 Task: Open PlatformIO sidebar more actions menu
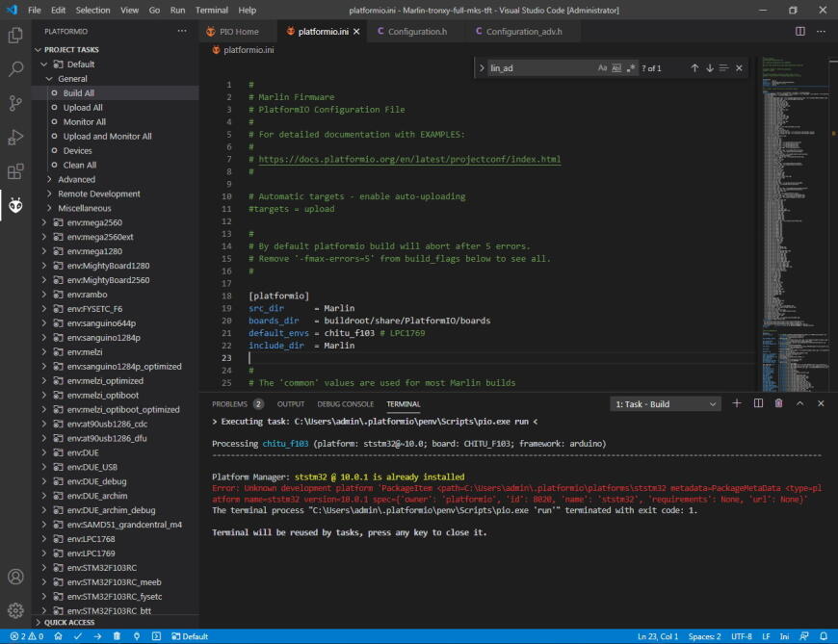tap(182, 31)
